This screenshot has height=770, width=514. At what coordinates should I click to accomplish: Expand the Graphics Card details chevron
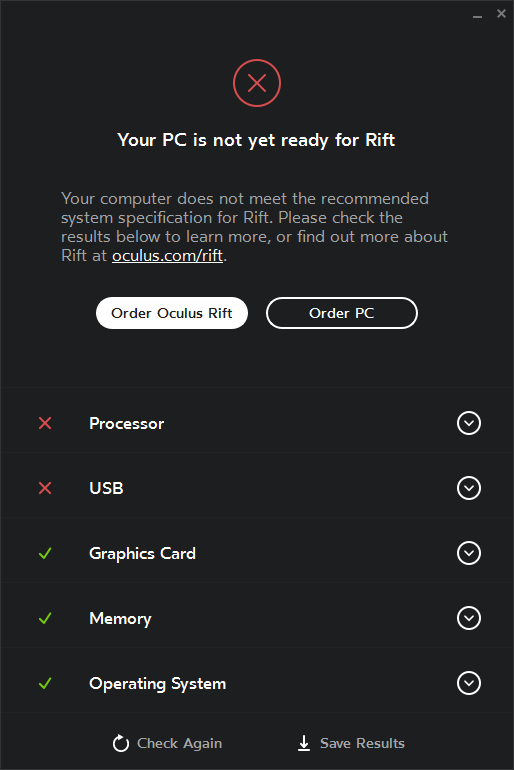click(x=469, y=553)
